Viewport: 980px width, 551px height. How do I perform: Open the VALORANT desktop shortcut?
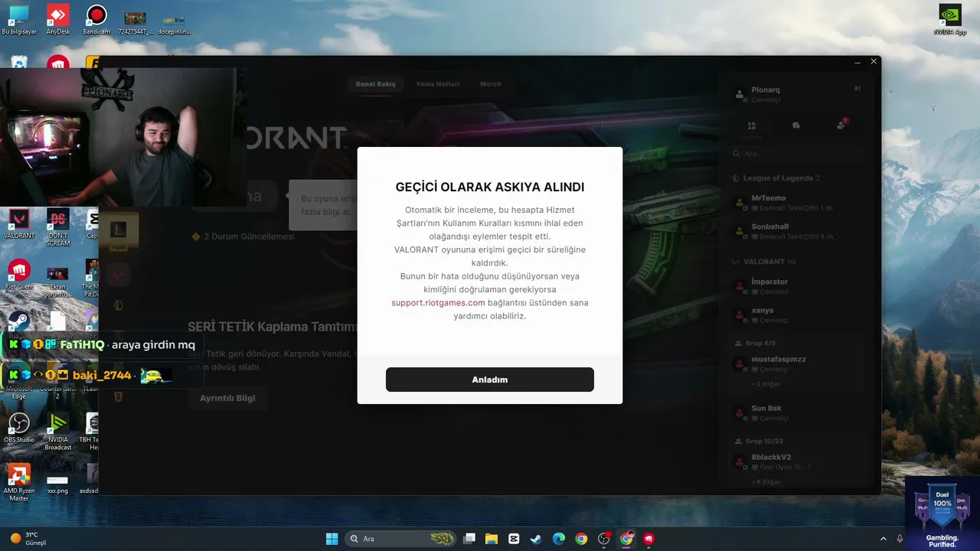(19, 224)
